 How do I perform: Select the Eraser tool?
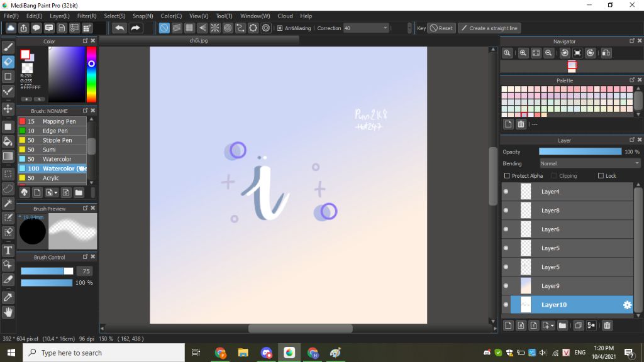8,62
